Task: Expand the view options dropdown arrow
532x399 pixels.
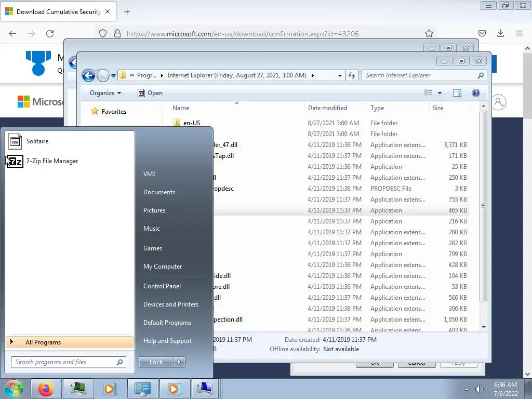Action: click(440, 93)
